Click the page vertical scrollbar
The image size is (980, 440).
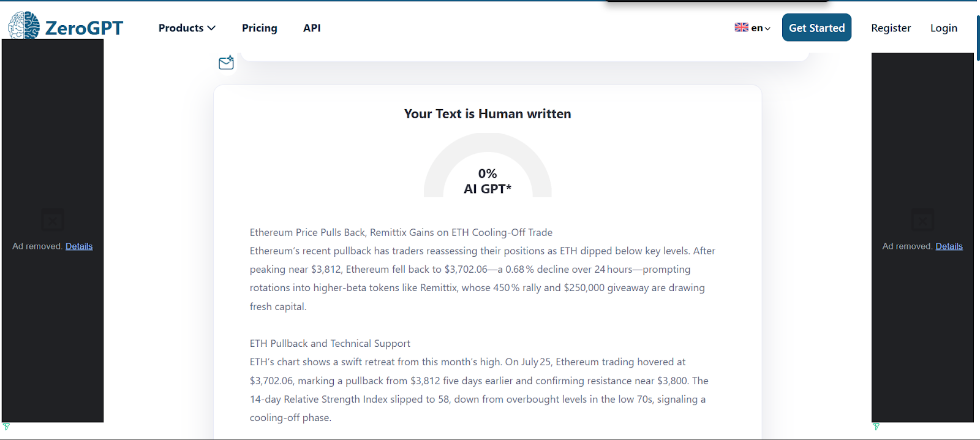point(978,38)
